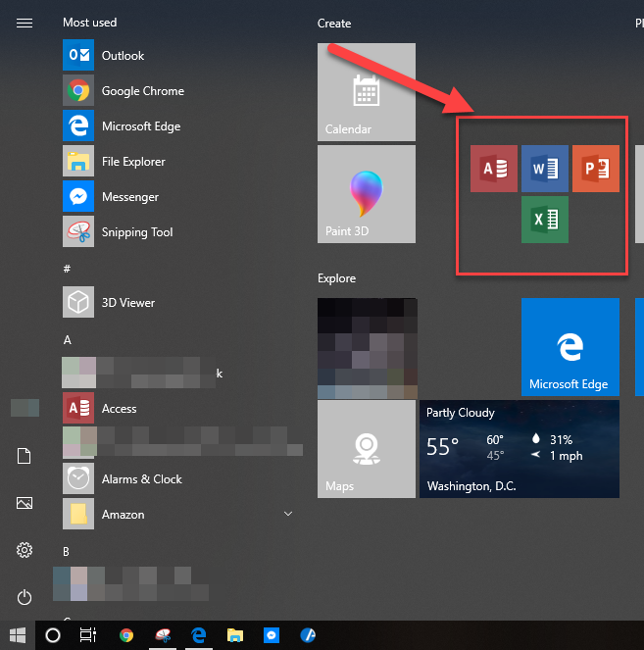
Task: Launch the Excel tile
Action: [544, 220]
